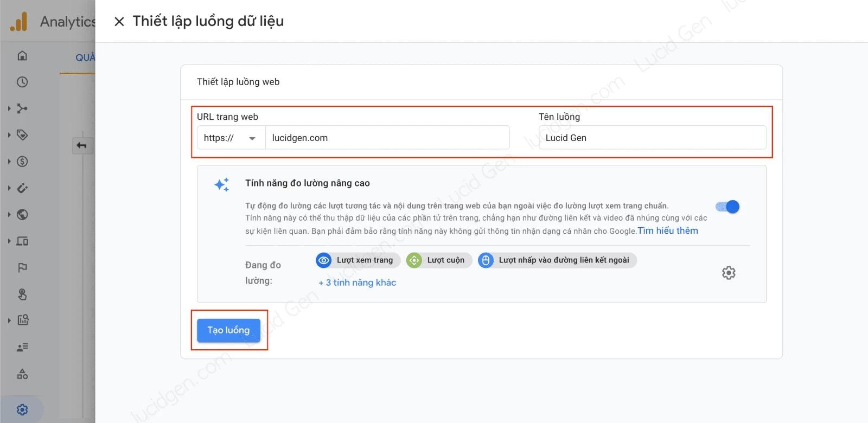868x423 pixels.
Task: Open the Monetization dollar icon in sidebar
Action: (x=22, y=162)
